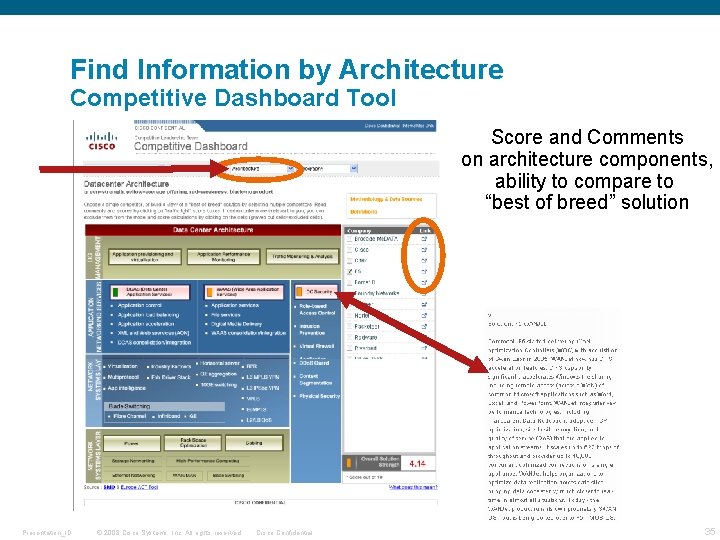Open the Architecture dropdown
720x540 pixels.
point(260,169)
